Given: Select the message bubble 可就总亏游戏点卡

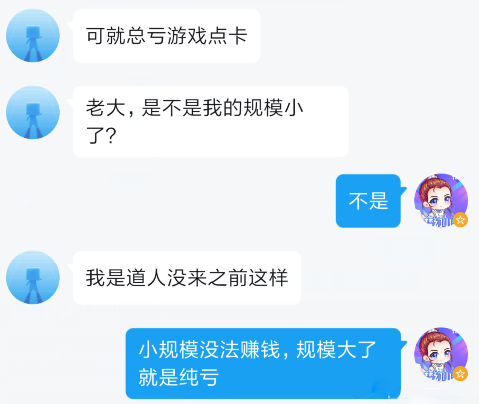Looking at the screenshot, I should click(166, 36).
